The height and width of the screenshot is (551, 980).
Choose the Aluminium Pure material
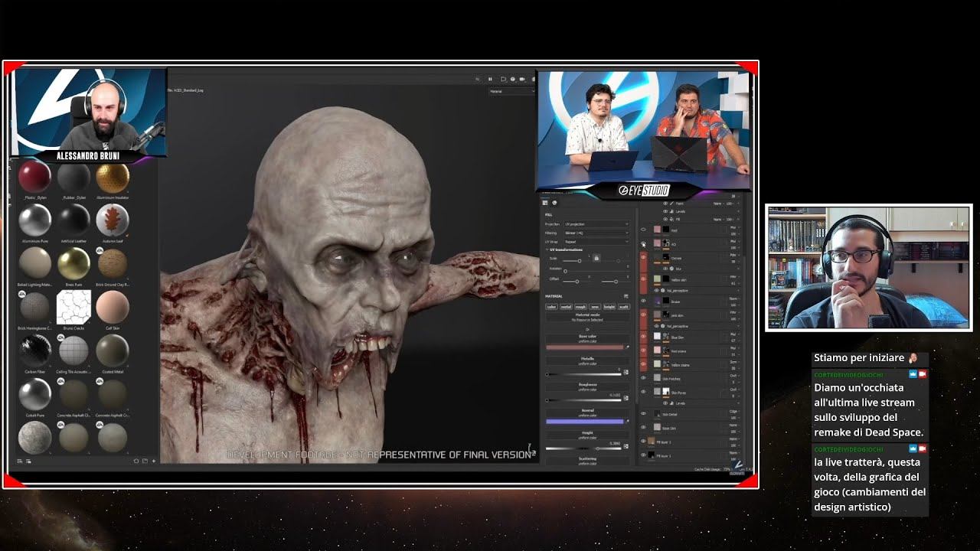click(x=34, y=220)
